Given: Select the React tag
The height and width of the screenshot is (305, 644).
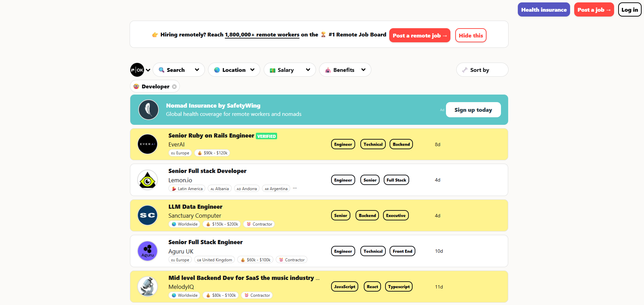Looking at the screenshot, I should [x=372, y=287].
